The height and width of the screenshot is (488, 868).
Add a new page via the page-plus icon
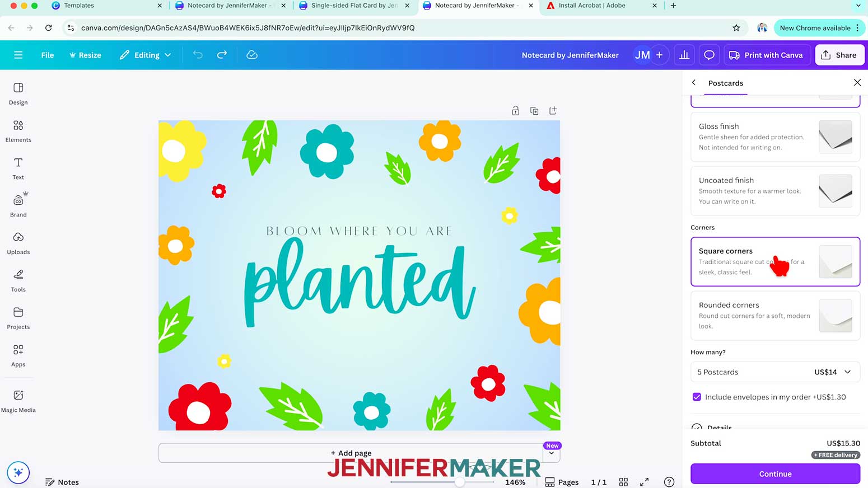tap(553, 111)
